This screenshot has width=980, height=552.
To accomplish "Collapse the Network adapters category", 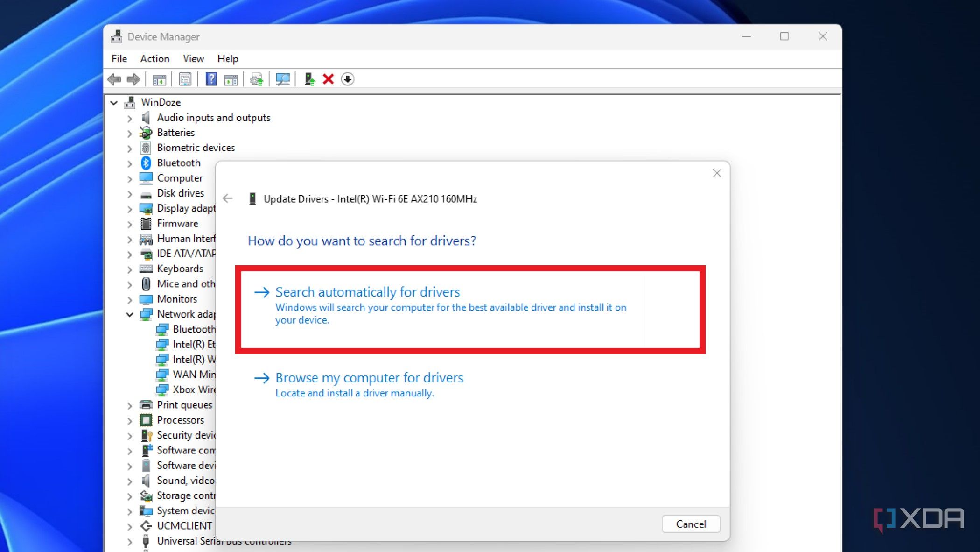I will pos(130,314).
